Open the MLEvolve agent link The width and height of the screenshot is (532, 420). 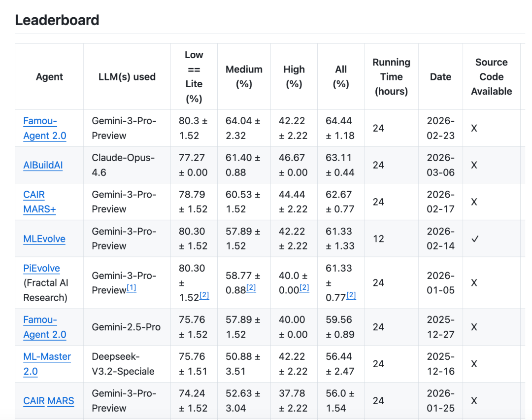click(44, 239)
